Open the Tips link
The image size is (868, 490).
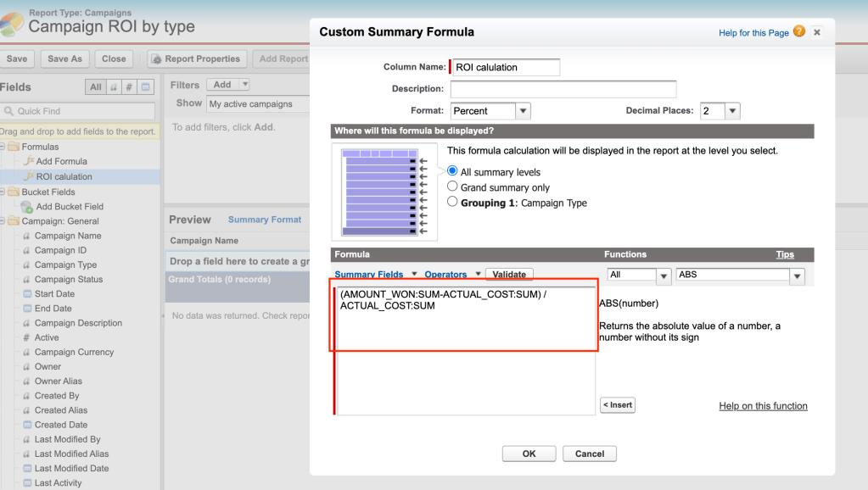point(785,254)
